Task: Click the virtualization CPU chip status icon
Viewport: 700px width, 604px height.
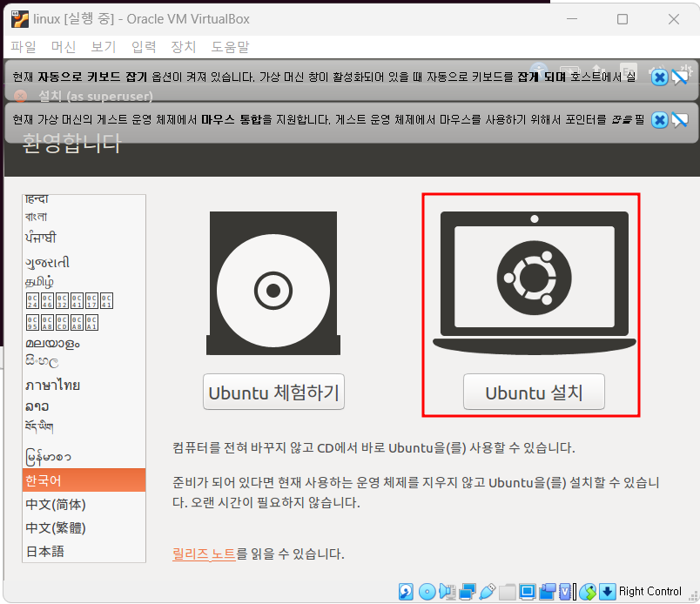Action: (567, 592)
